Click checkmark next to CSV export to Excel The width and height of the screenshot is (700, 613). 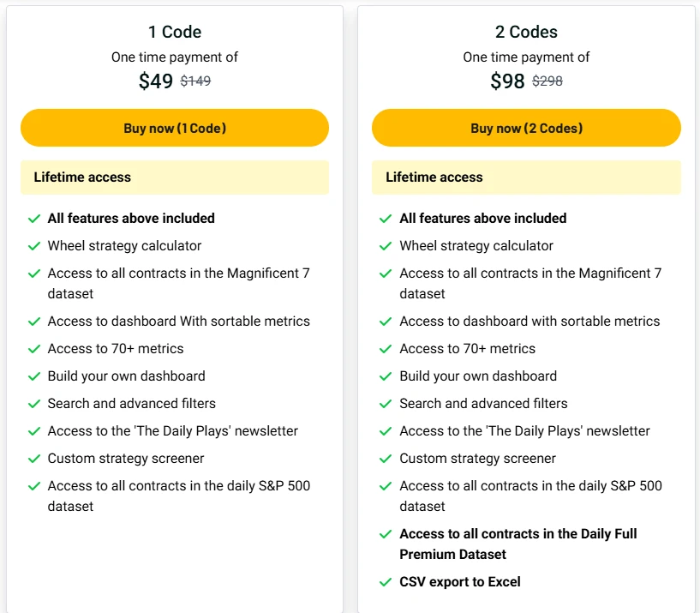tap(386, 582)
